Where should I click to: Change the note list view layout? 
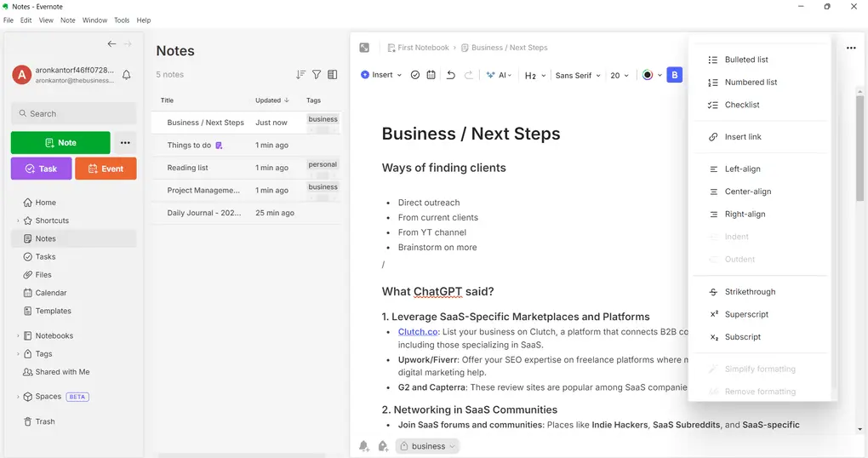point(333,75)
